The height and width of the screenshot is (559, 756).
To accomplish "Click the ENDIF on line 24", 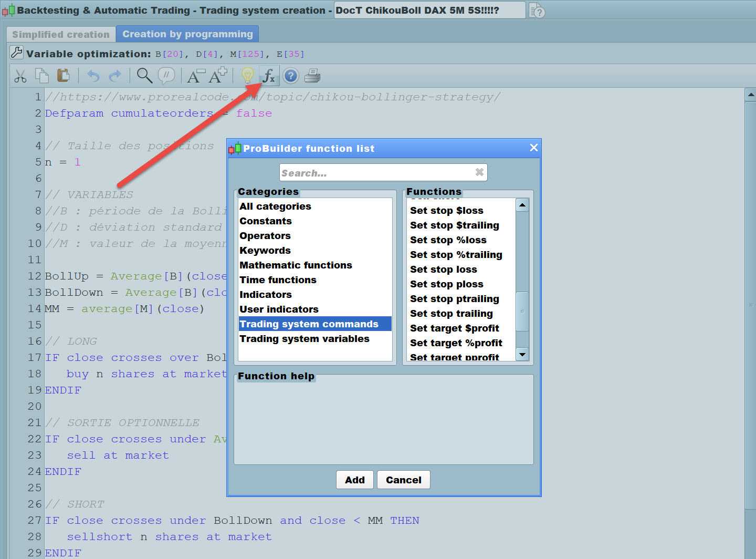I will (x=63, y=471).
